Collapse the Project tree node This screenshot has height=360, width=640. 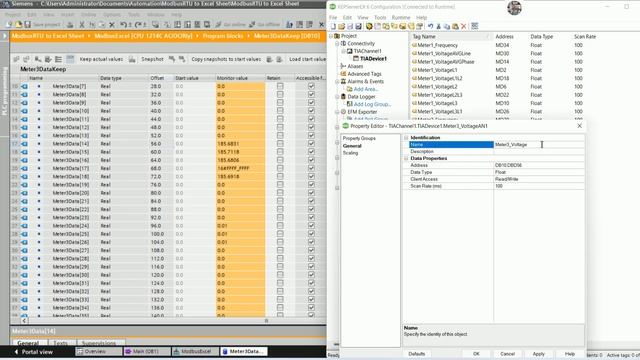[x=331, y=36]
